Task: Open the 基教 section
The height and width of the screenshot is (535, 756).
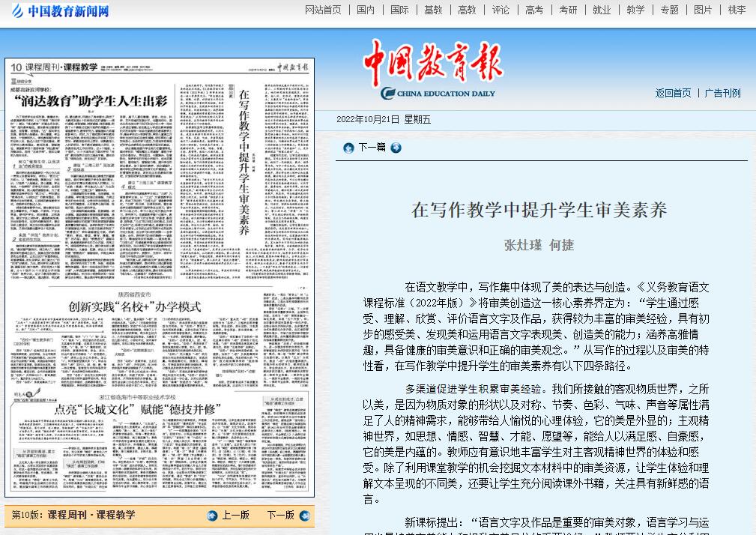Action: (433, 10)
